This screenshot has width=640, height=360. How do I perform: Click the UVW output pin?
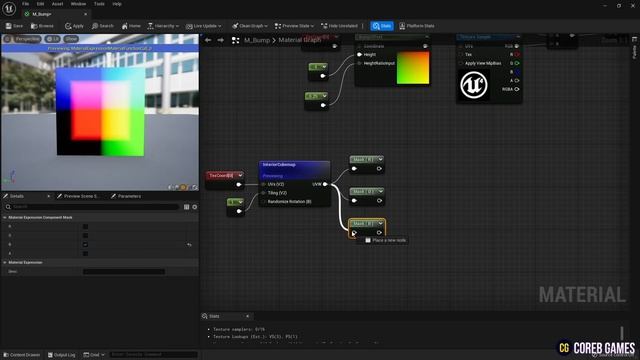(x=325, y=184)
